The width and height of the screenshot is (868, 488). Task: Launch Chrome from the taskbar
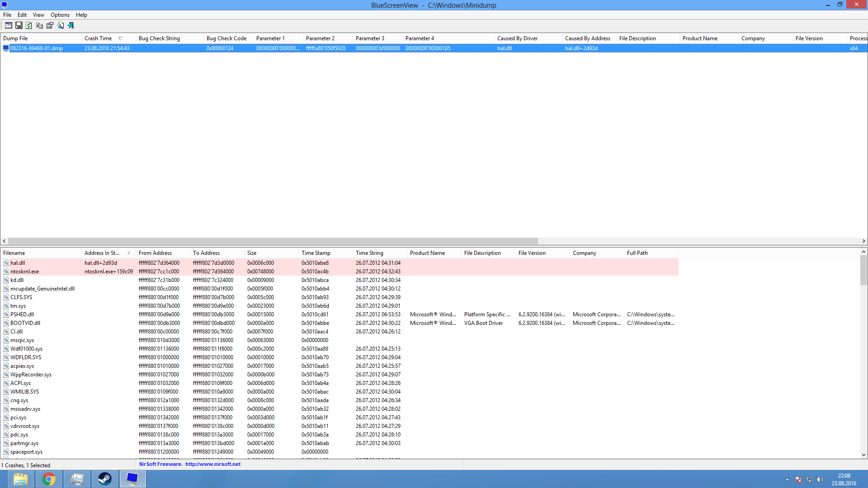click(x=49, y=479)
